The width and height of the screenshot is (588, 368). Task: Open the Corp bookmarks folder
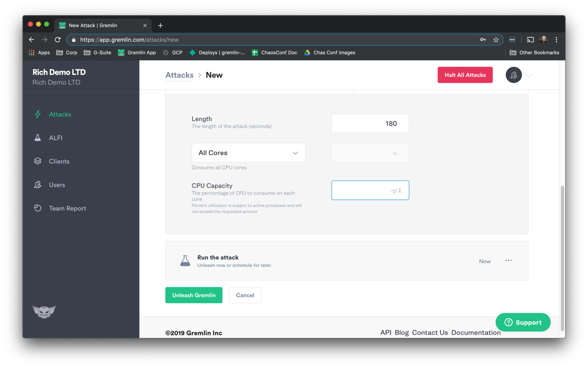coord(67,53)
